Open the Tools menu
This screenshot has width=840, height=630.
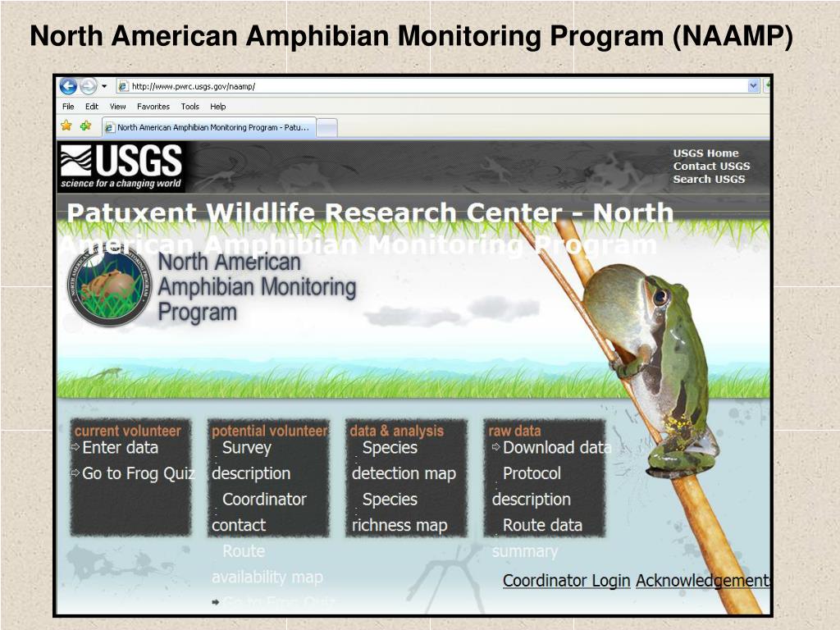pyautogui.click(x=189, y=107)
